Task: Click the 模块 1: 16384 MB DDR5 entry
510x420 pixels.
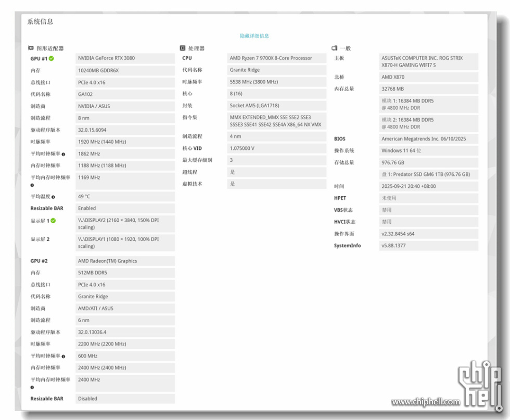Action: pos(429,105)
